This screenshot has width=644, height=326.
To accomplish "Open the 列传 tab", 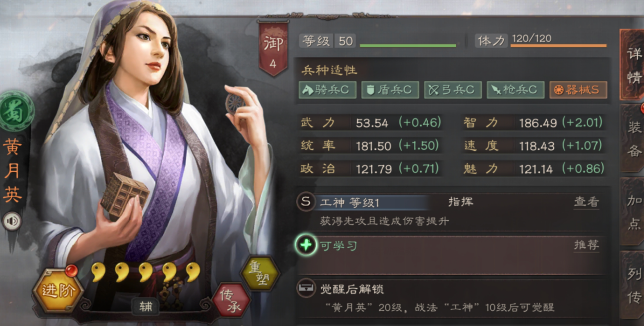I will coord(633,285).
